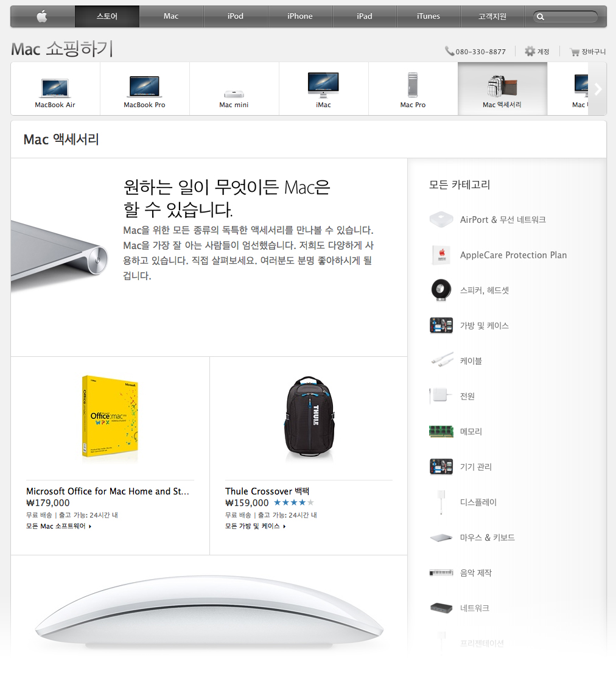Viewport: 616px width, 679px height.
Task: Expand more Mac products with right chevron
Action: (x=598, y=89)
